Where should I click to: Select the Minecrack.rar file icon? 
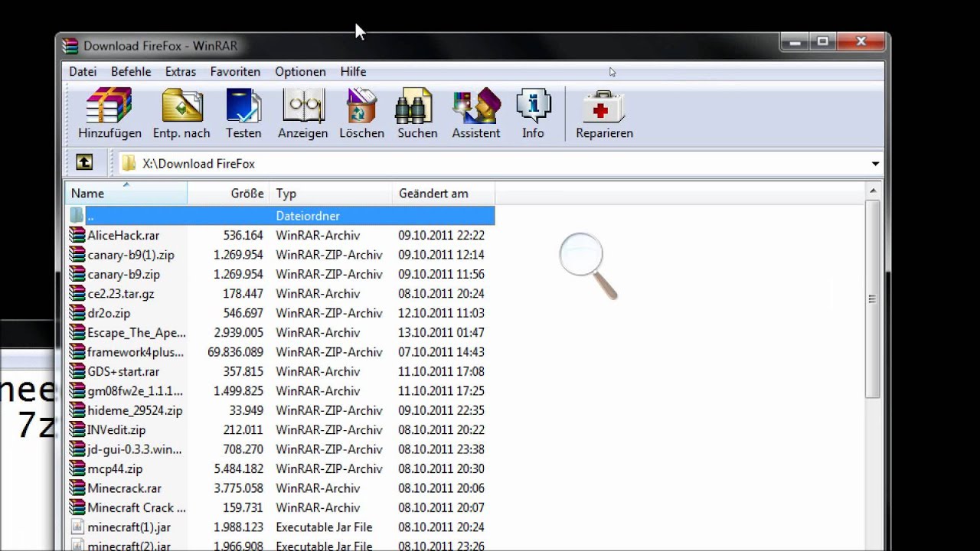pyautogui.click(x=77, y=487)
